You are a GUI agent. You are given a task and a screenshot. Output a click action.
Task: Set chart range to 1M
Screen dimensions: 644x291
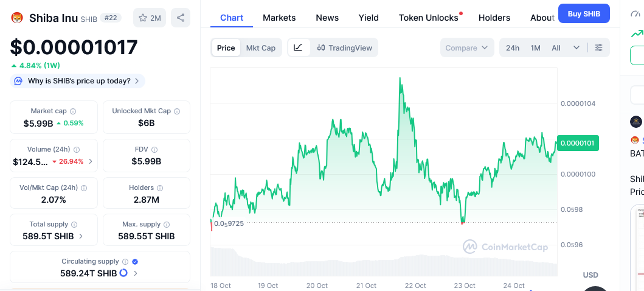tap(535, 47)
